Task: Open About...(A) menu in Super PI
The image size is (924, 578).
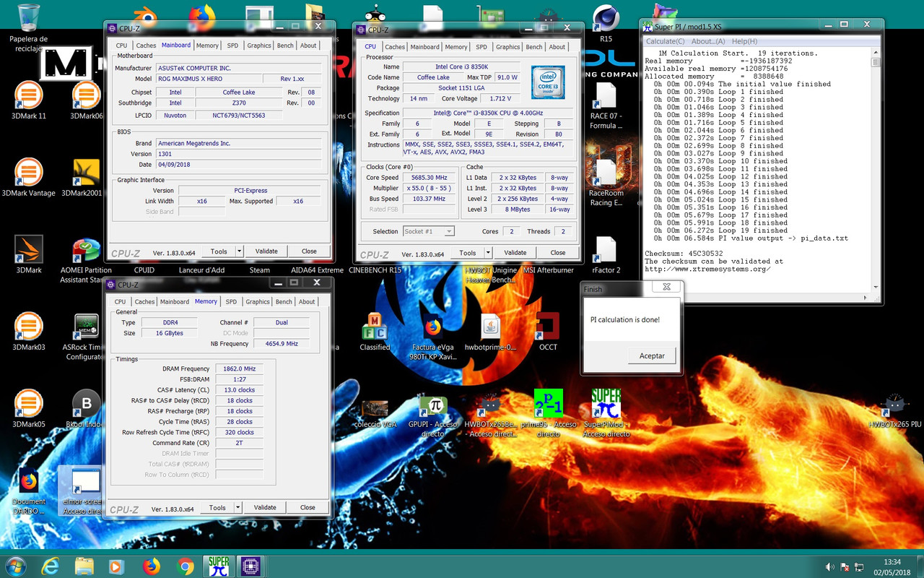Action: (x=709, y=41)
